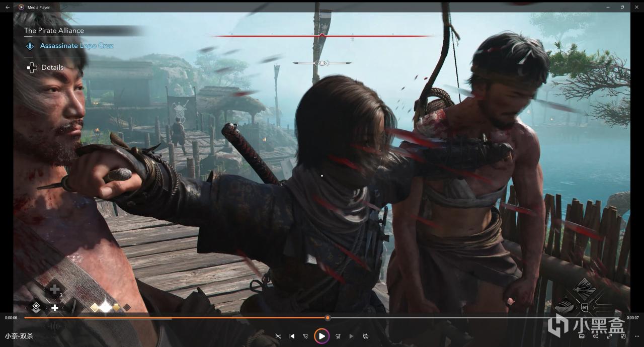This screenshot has width=644, height=347.
Task: Click the seek bar playhead
Action: click(x=328, y=318)
